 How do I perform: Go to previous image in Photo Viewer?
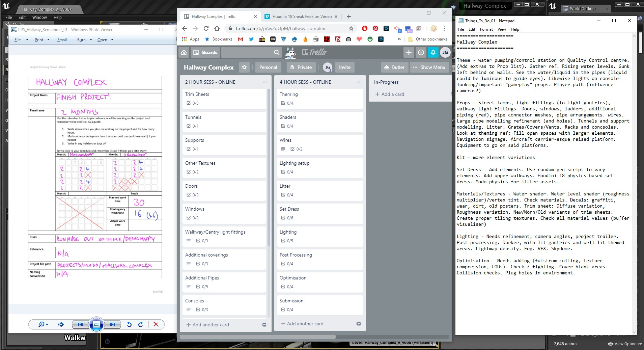coord(80,324)
